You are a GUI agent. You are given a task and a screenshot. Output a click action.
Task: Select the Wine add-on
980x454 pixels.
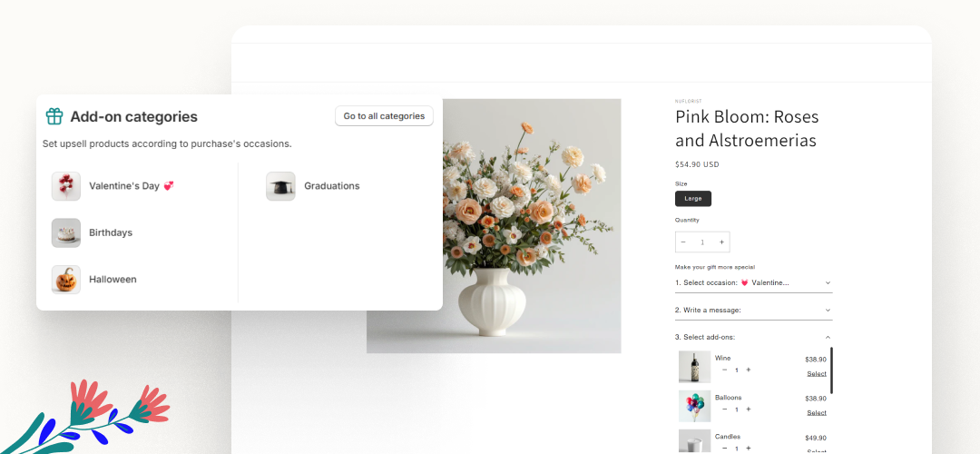[817, 374]
